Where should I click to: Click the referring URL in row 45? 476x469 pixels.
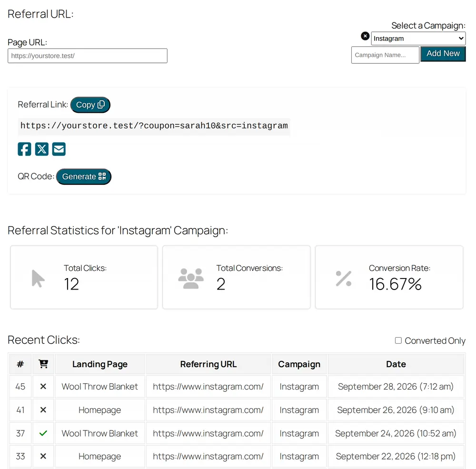tap(208, 386)
